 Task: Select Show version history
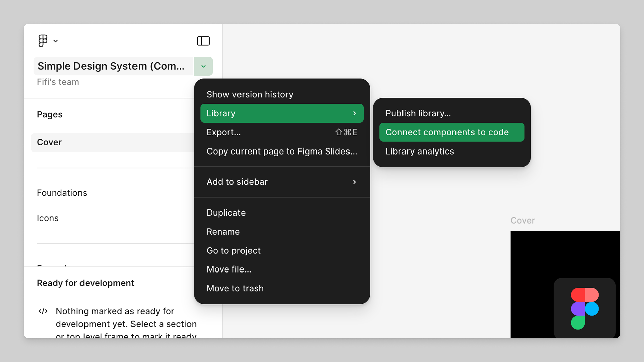point(250,94)
